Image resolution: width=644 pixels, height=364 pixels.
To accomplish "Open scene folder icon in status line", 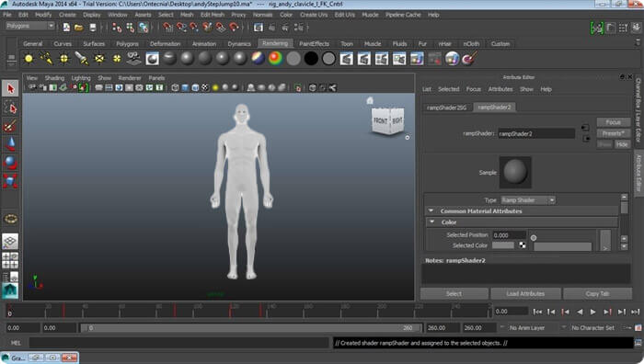I will point(79,28).
